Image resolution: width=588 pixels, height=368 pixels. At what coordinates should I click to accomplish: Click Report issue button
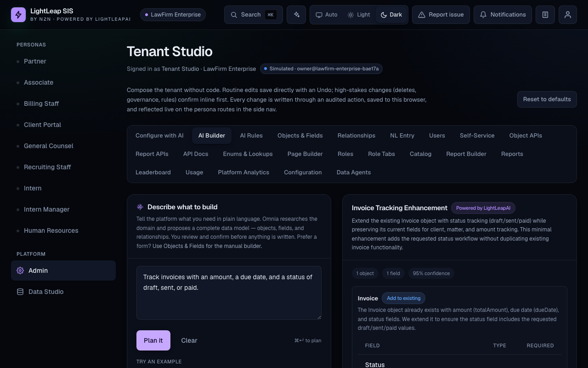pos(441,15)
